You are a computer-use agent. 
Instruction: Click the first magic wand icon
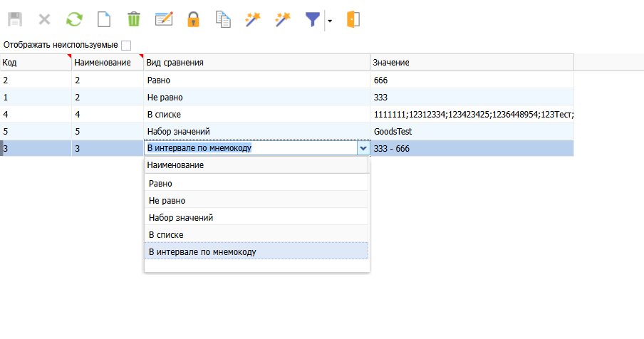[253, 19]
